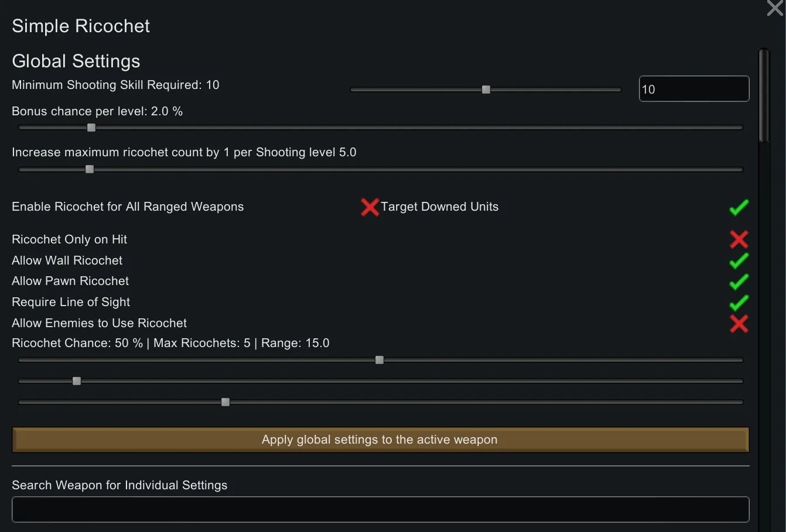Click the weapon search input field

(x=380, y=509)
